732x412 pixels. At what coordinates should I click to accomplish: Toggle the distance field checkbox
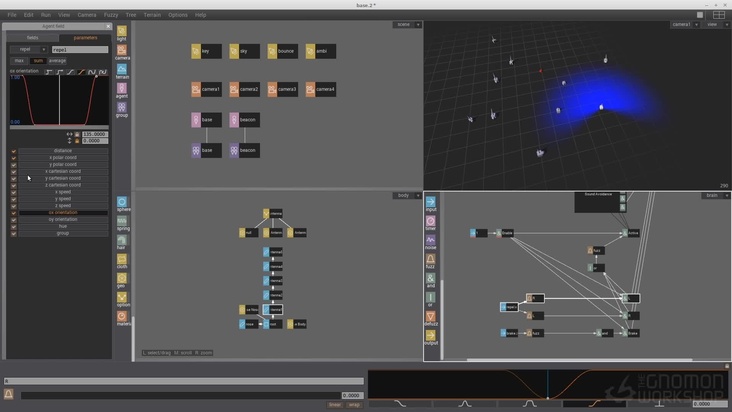coord(14,151)
